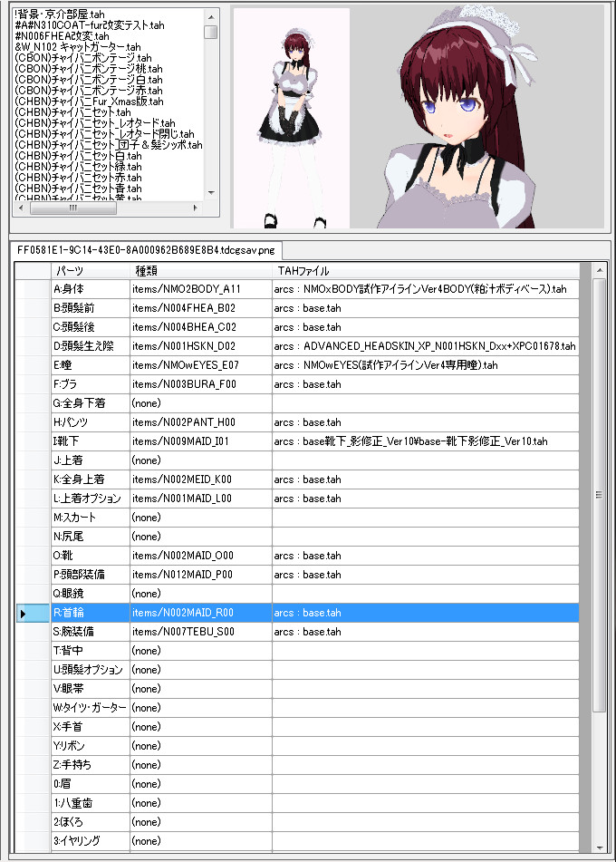The width and height of the screenshot is (616, 862).
Task: Click the file list scroll-up arrow
Action: point(211,15)
